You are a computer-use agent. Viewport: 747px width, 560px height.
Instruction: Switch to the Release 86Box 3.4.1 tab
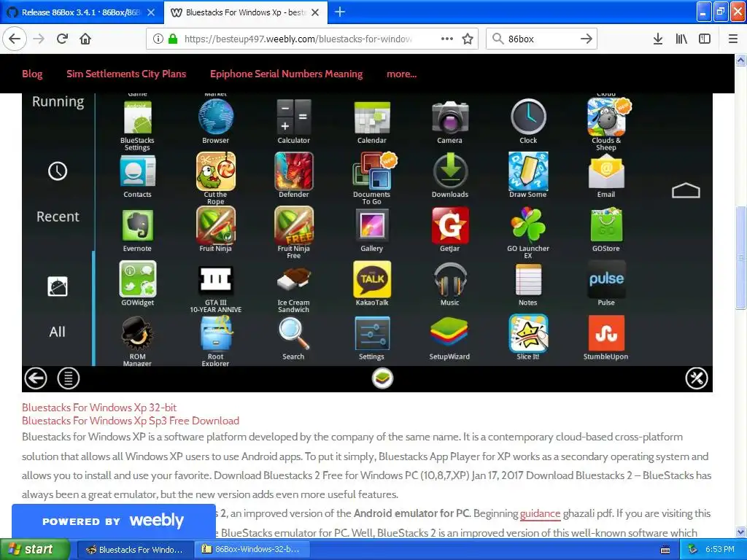[82, 12]
